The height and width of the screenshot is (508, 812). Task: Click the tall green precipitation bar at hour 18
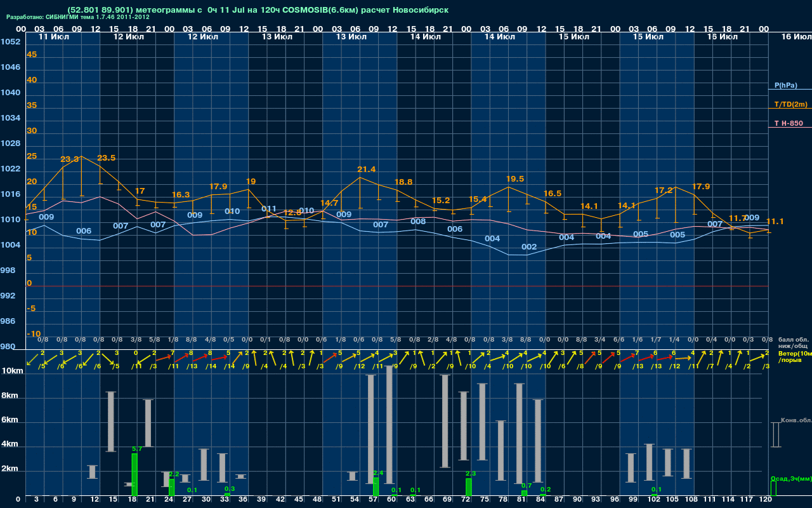point(134,474)
